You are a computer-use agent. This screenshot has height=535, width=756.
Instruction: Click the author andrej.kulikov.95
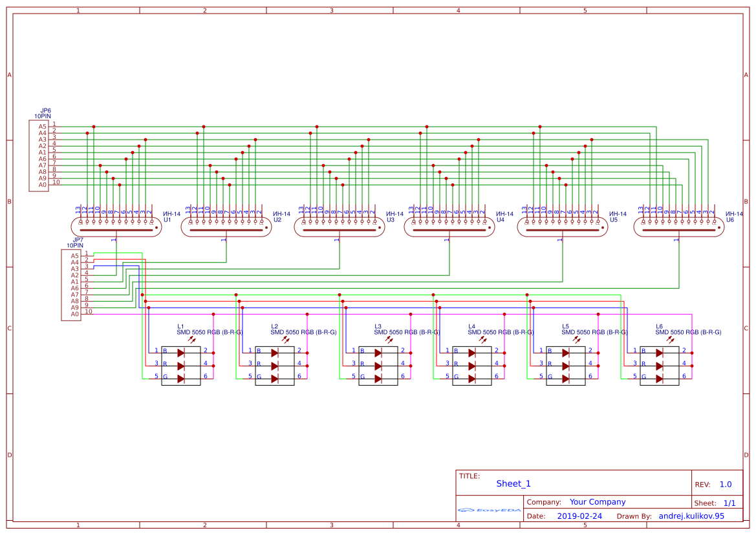(x=691, y=516)
